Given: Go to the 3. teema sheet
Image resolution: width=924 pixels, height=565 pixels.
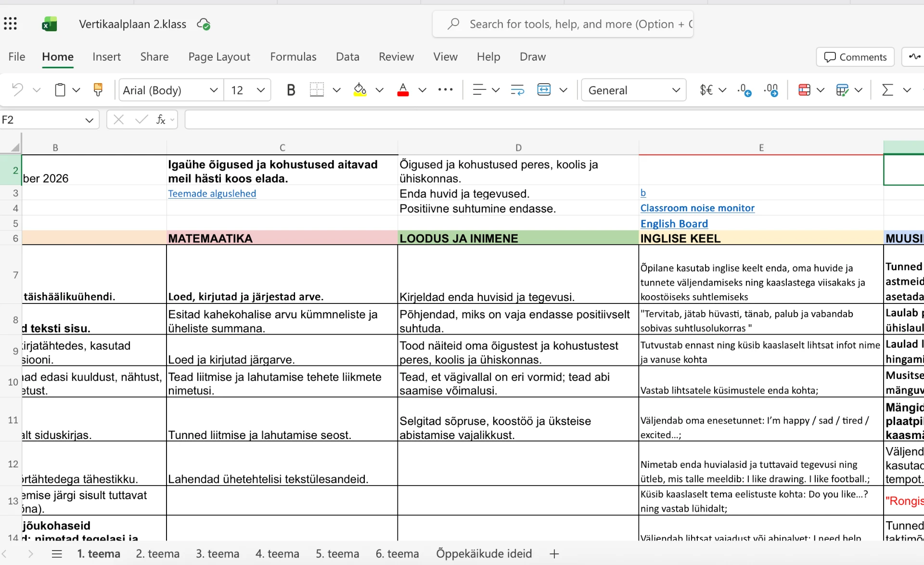Looking at the screenshot, I should tap(218, 553).
